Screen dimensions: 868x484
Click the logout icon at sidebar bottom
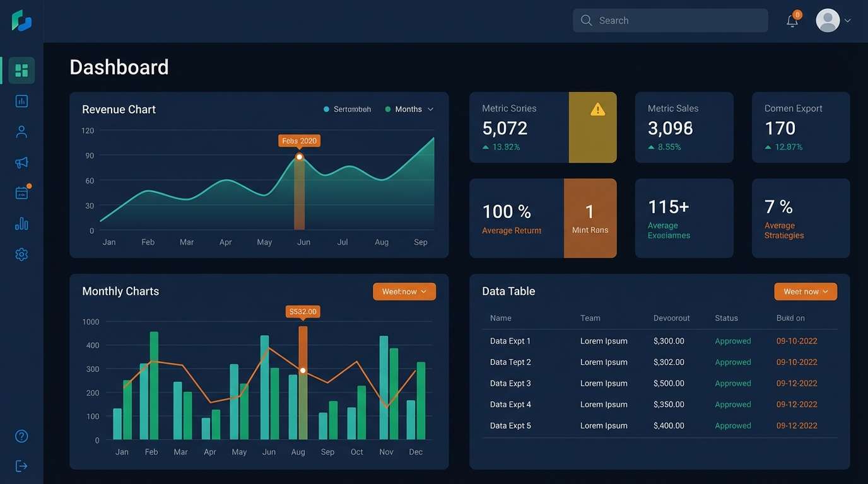pyautogui.click(x=21, y=466)
